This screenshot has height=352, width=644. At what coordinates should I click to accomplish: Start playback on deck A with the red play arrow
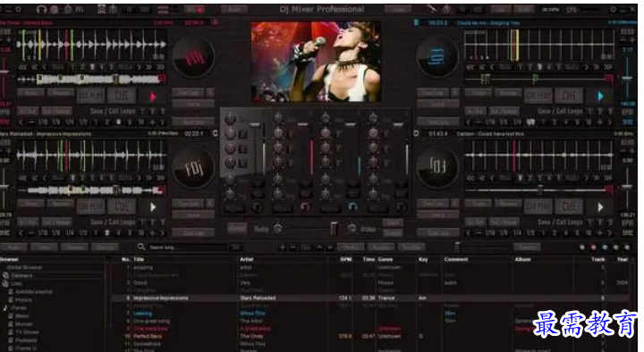(153, 96)
